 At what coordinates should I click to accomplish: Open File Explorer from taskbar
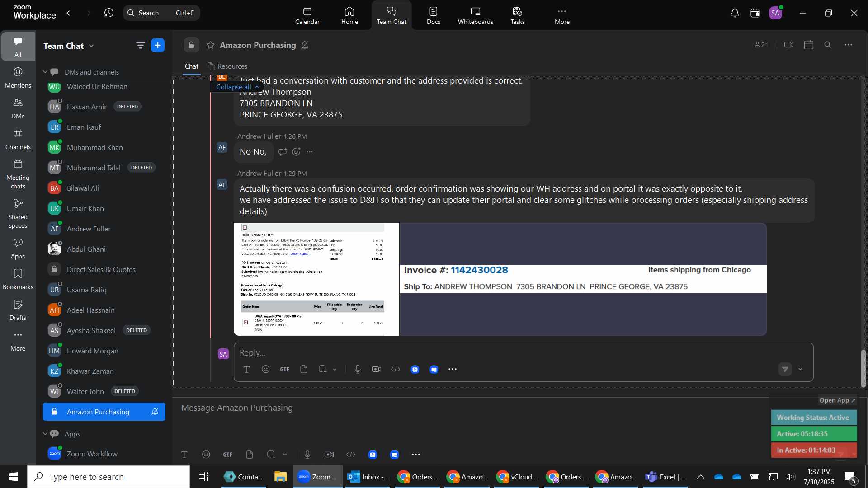[x=280, y=477]
